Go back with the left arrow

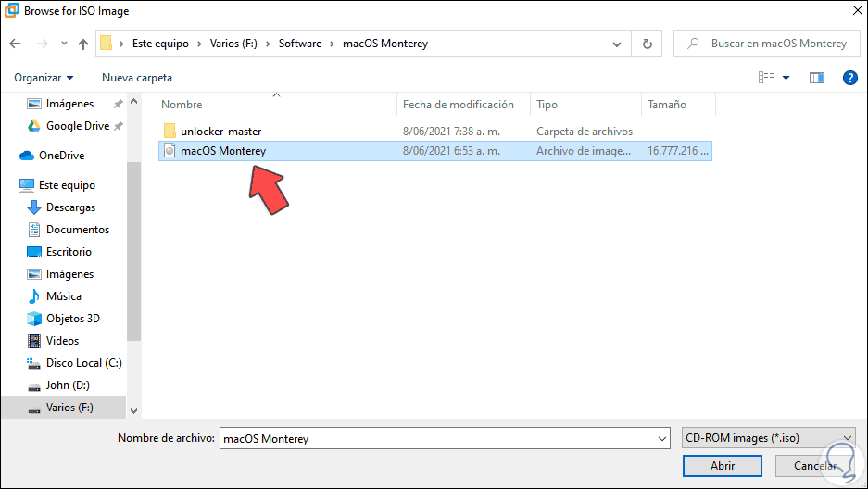coord(15,44)
